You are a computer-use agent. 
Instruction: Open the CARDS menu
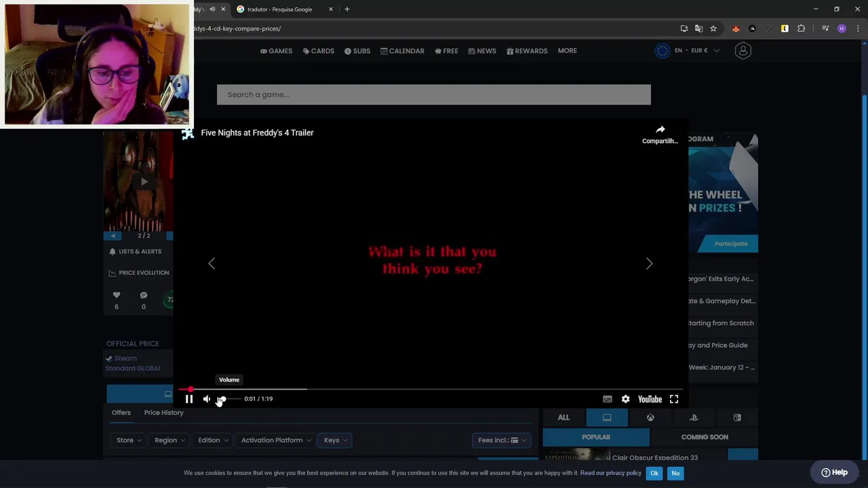click(318, 51)
